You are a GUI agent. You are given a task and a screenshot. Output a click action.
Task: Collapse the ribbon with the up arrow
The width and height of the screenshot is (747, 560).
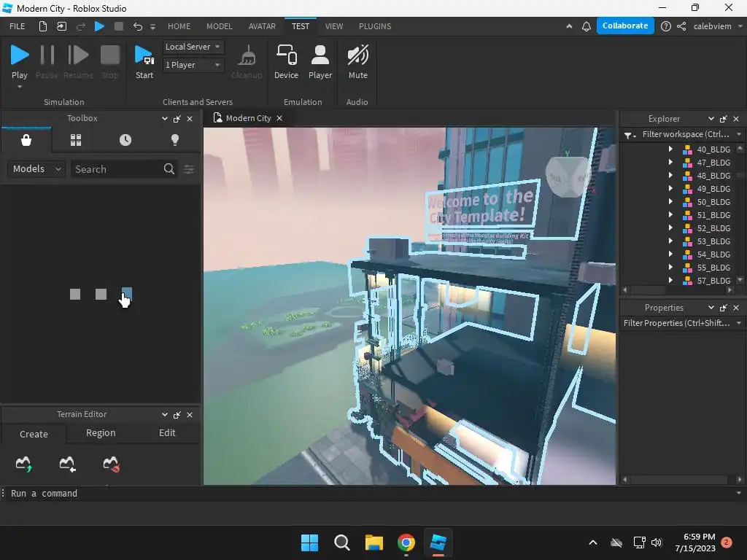tap(569, 26)
